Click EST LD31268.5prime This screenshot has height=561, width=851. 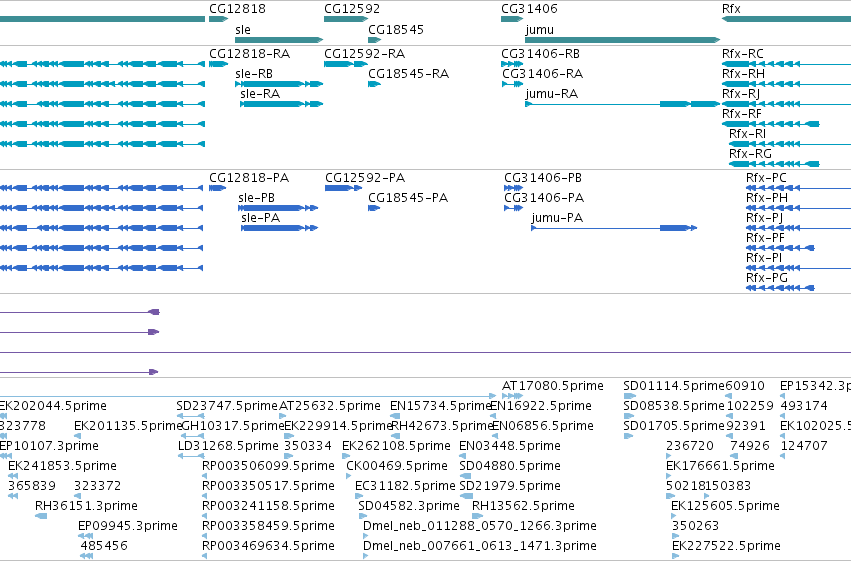228,446
